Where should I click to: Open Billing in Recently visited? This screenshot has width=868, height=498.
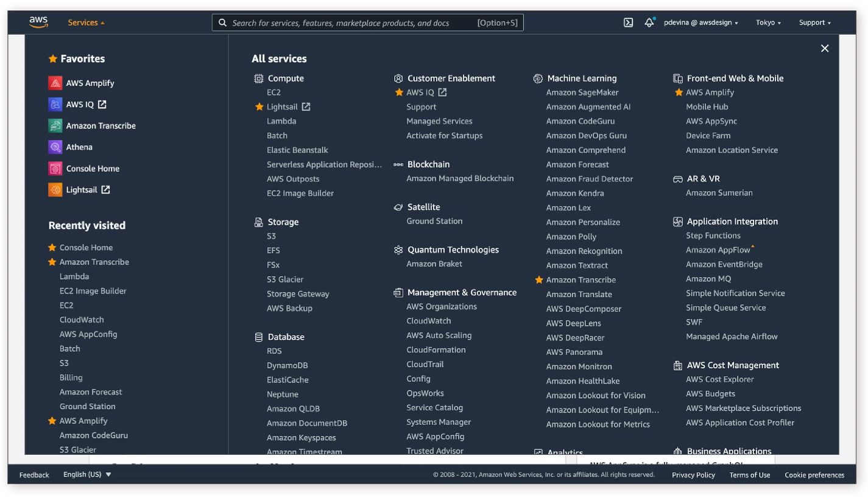[71, 378]
